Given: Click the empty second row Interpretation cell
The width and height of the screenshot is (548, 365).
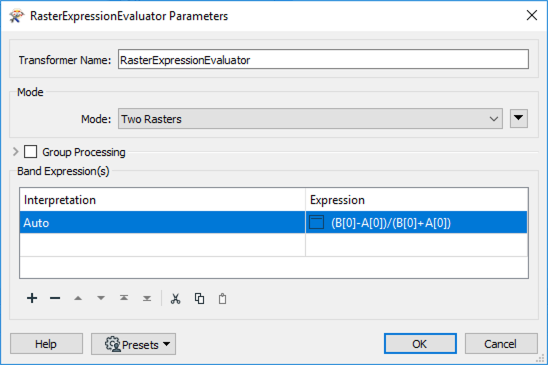Looking at the screenshot, I should (x=163, y=245).
